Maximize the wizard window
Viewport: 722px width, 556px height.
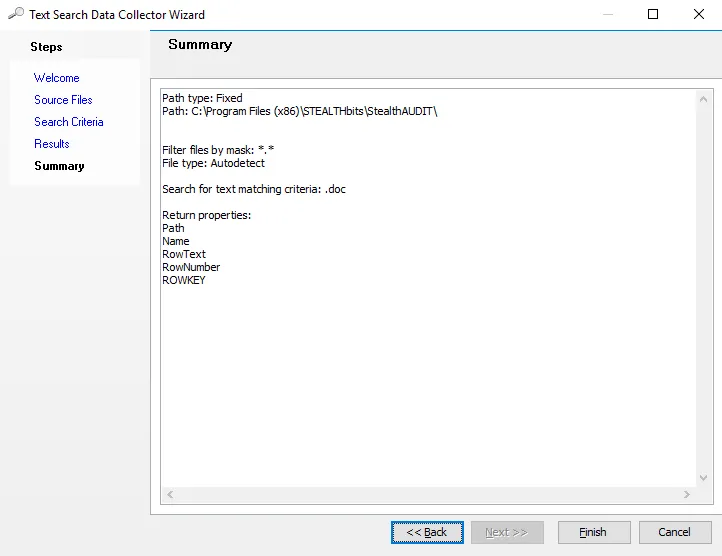click(x=652, y=14)
